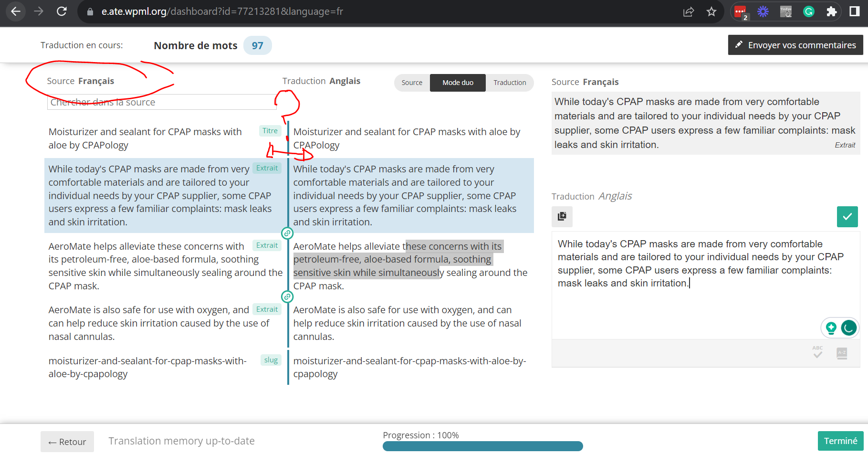Reload the page with refresh icon
Image resolution: width=868 pixels, height=455 pixels.
(62, 11)
